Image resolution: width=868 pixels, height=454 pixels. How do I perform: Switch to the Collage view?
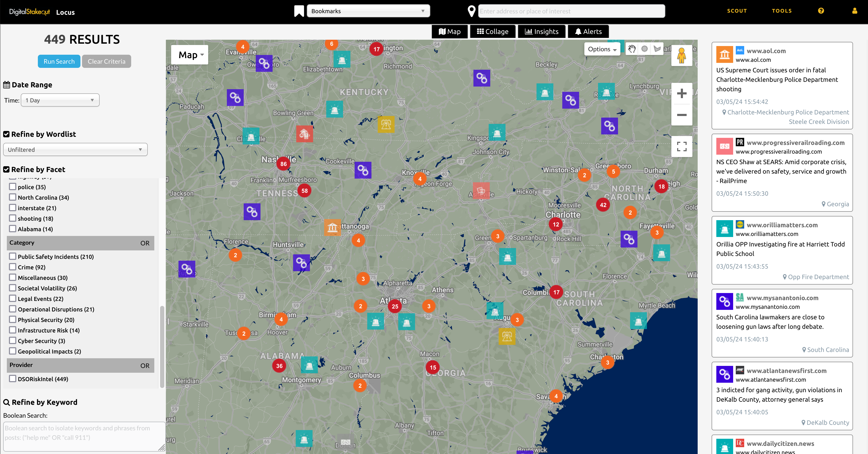pos(492,31)
